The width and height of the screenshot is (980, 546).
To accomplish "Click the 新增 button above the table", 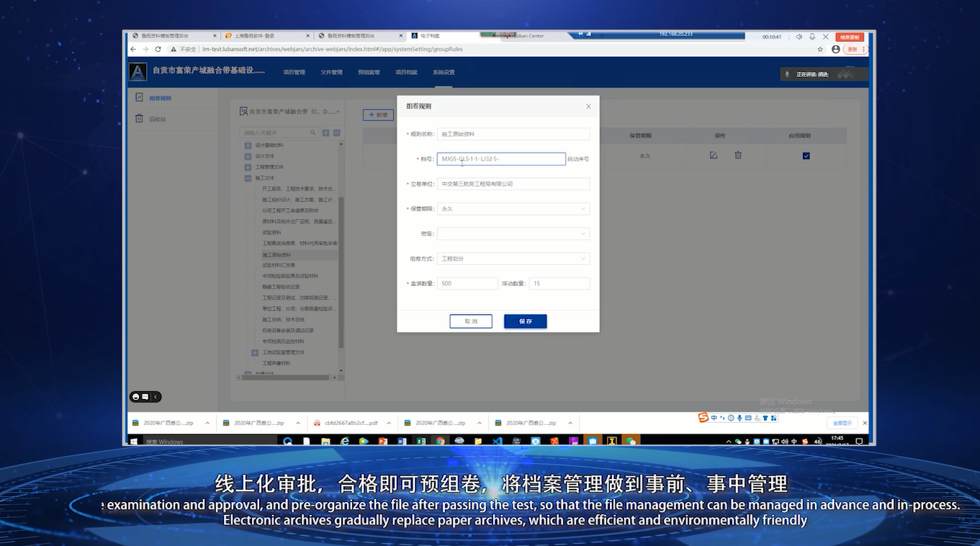I will click(378, 115).
